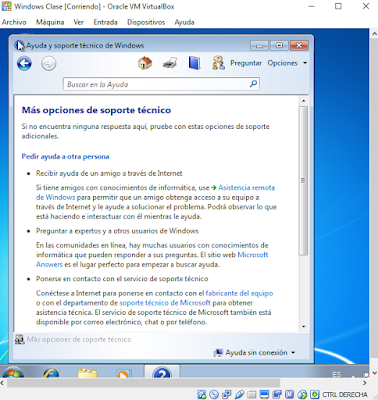Open the VirtualBox Ayuda menu
This screenshot has width=378, height=400.
[x=184, y=22]
